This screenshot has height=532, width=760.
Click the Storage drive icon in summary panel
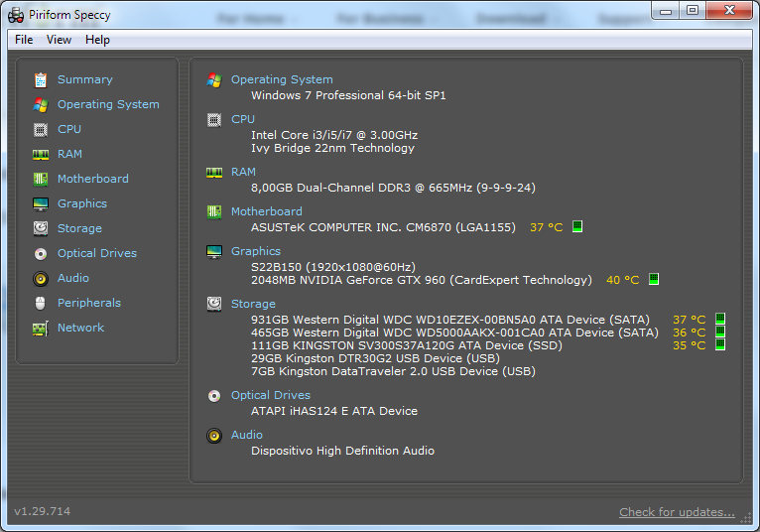[214, 304]
